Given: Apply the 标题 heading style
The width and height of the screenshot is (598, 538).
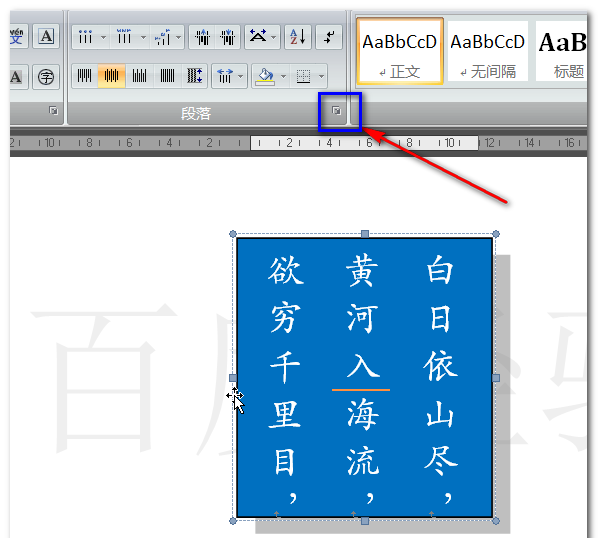Looking at the screenshot, I should tap(561, 51).
